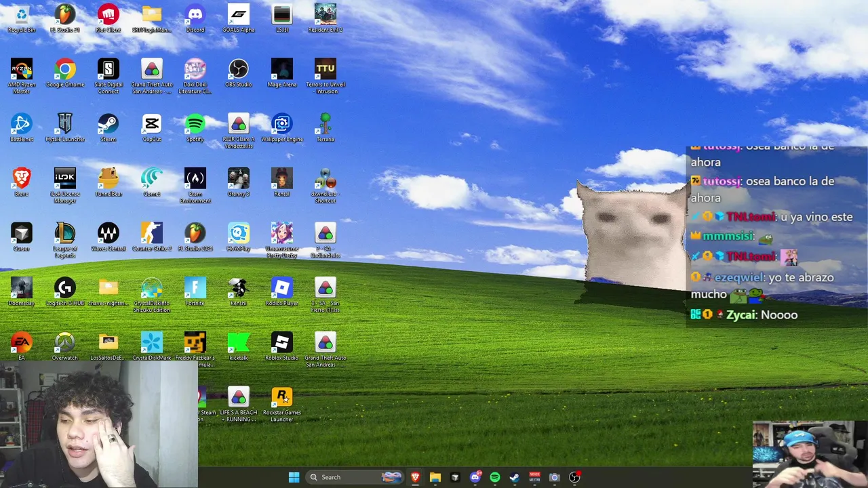Open the Roblox Studio desktop shortcut
The height and width of the screenshot is (488, 868).
pos(282,346)
